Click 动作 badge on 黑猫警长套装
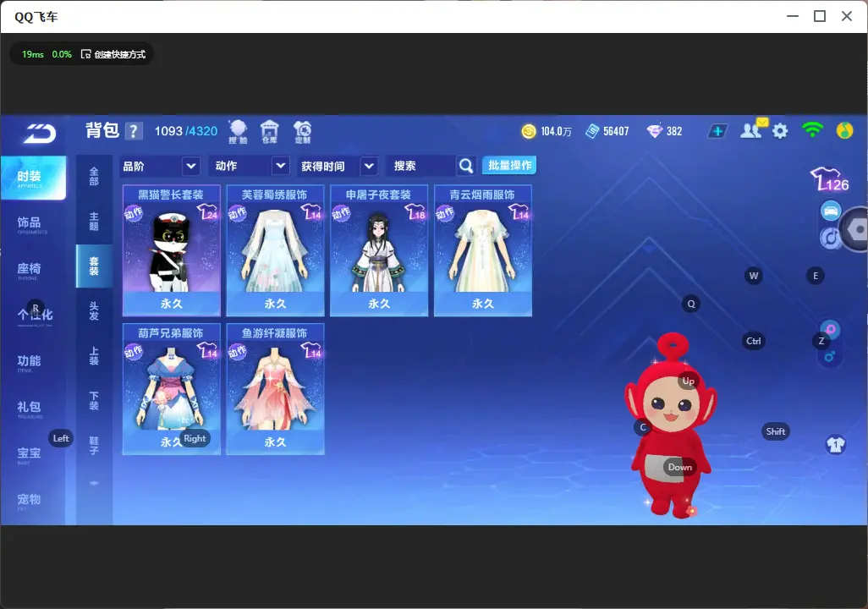 click(x=134, y=213)
